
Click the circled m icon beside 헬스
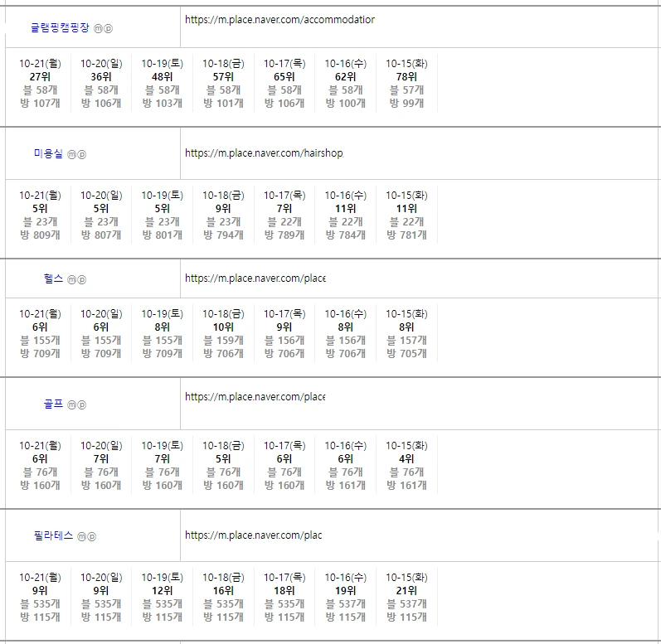click(x=71, y=280)
